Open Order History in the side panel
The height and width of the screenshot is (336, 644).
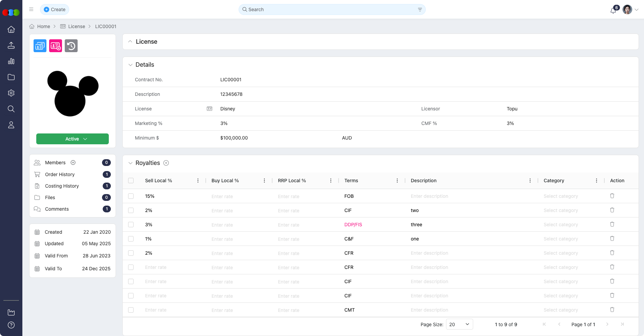coord(60,174)
